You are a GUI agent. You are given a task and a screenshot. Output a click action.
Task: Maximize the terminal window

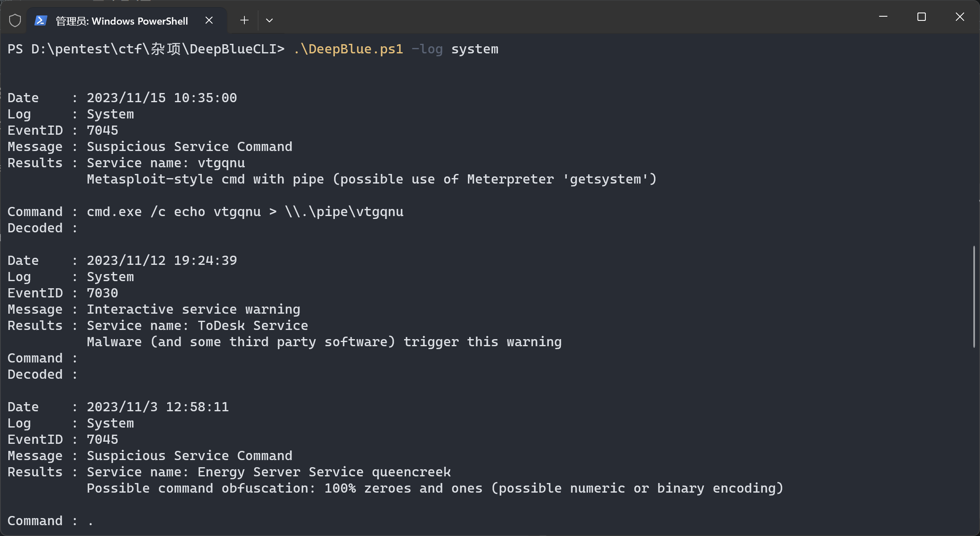pyautogui.click(x=922, y=17)
